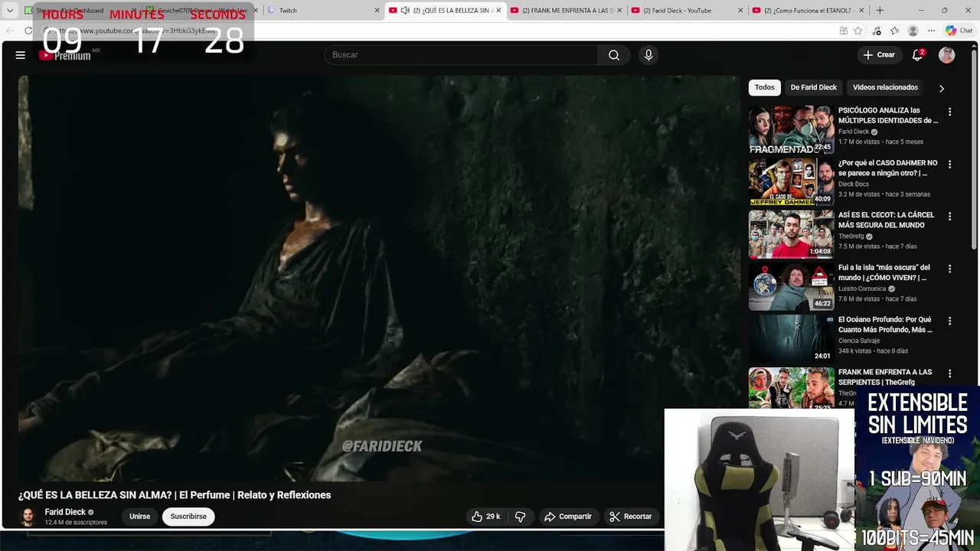Open options for CASO DAHMER video
Viewport: 980px width, 551px height.
pos(949,165)
